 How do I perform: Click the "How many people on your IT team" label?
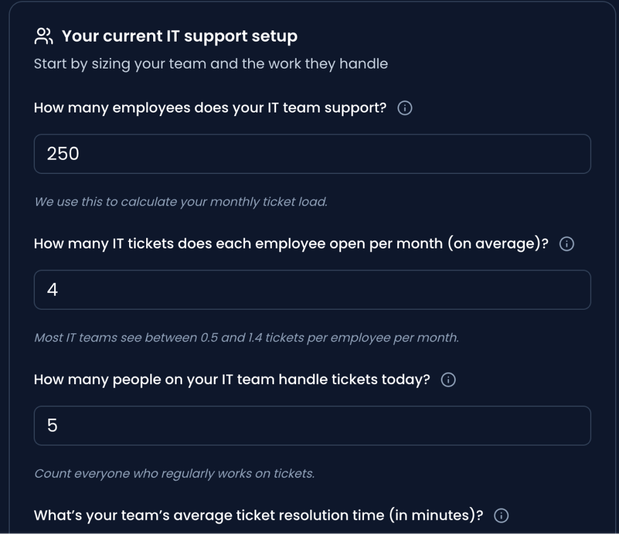(232, 380)
